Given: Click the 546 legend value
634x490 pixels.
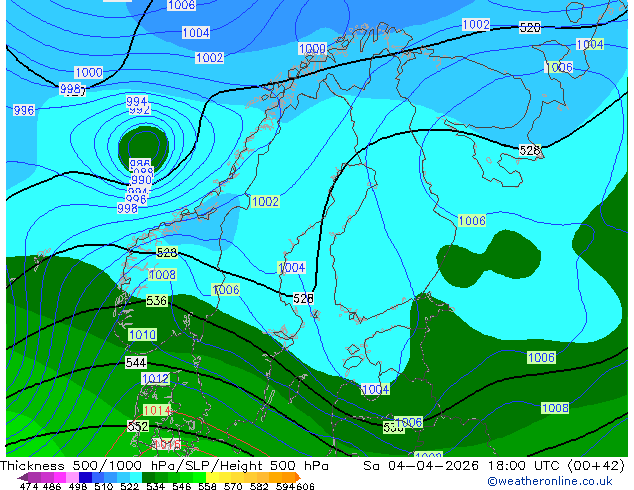Looking at the screenshot, I should tap(182, 486).
